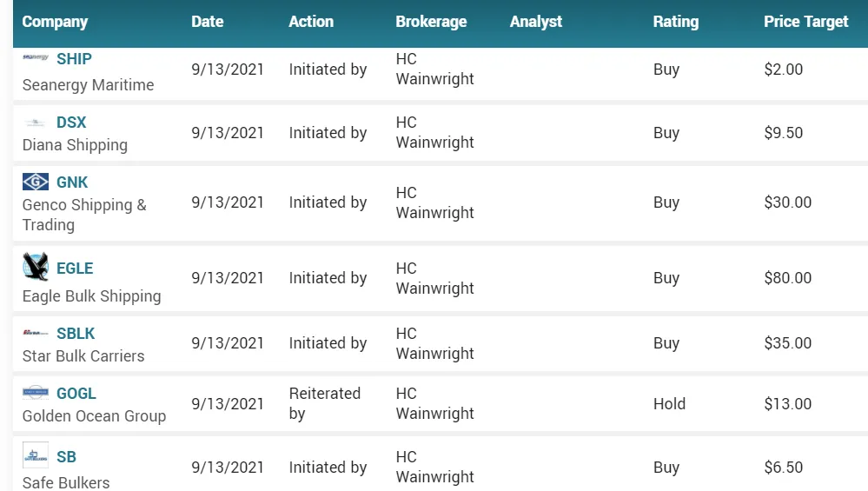Image resolution: width=868 pixels, height=491 pixels.
Task: Sort table by Company column header
Action: (55, 22)
